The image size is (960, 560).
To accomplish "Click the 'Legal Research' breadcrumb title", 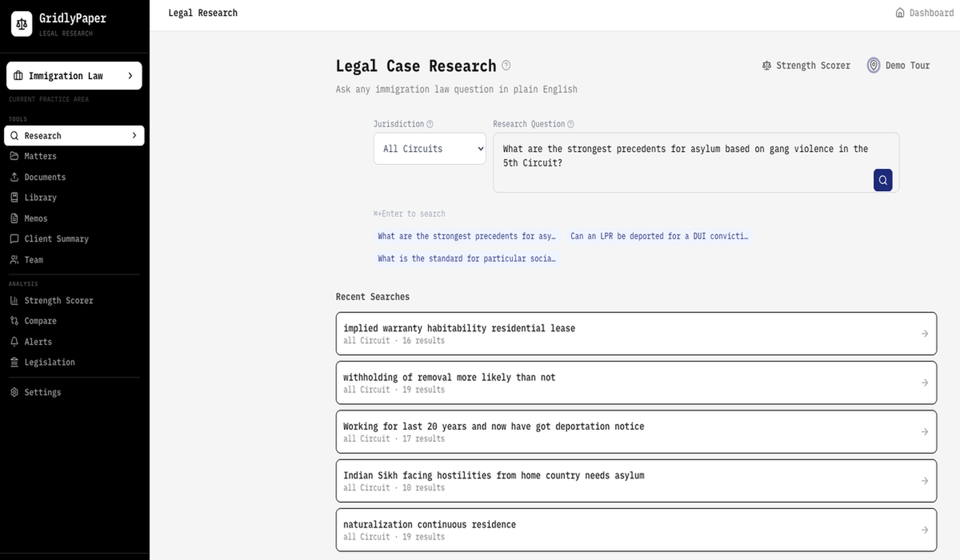I will [203, 13].
